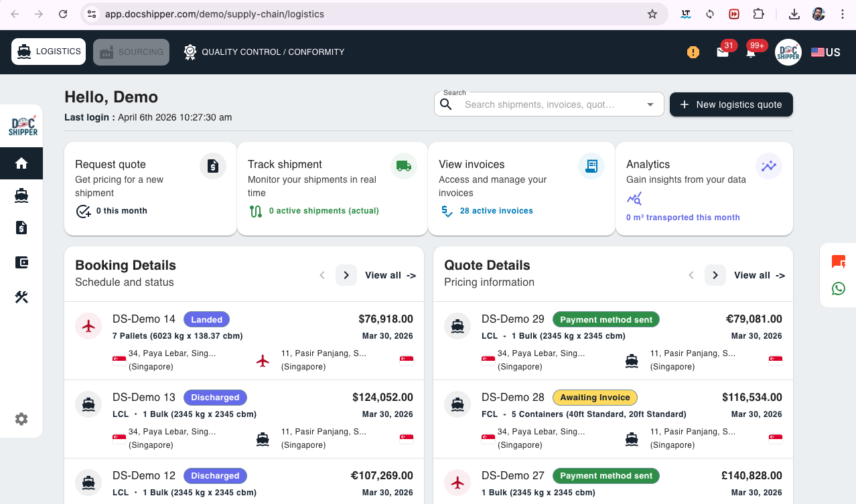Click the Analytics chart icon
Screen dimensions: 856x504
click(769, 166)
